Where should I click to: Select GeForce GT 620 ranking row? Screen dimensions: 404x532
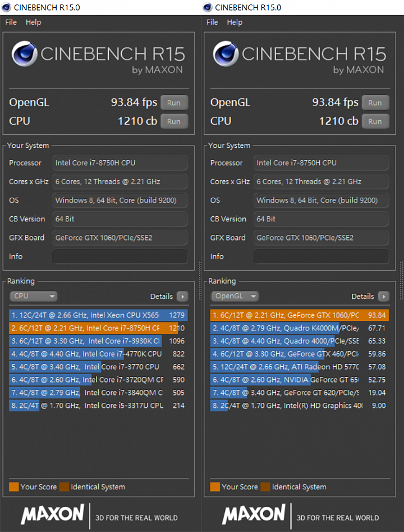[x=300, y=393]
